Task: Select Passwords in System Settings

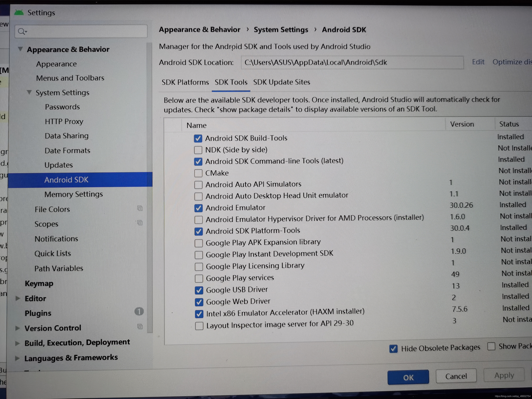Action: [x=62, y=107]
